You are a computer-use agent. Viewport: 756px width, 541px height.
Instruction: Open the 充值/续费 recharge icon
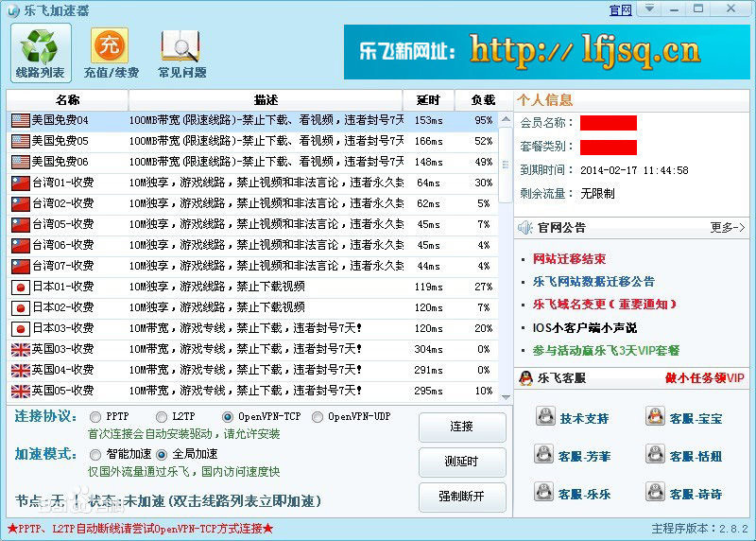[x=111, y=53]
